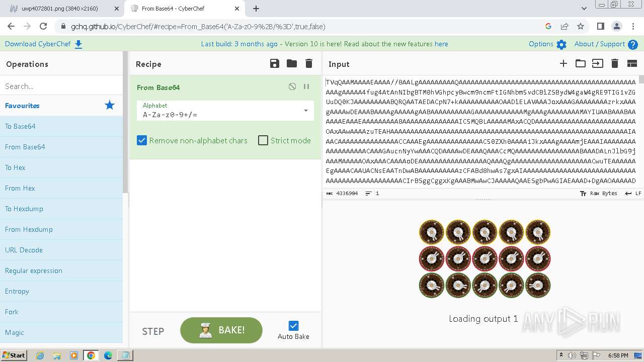Select To Hexdump operation
644x362 pixels.
tap(61, 209)
